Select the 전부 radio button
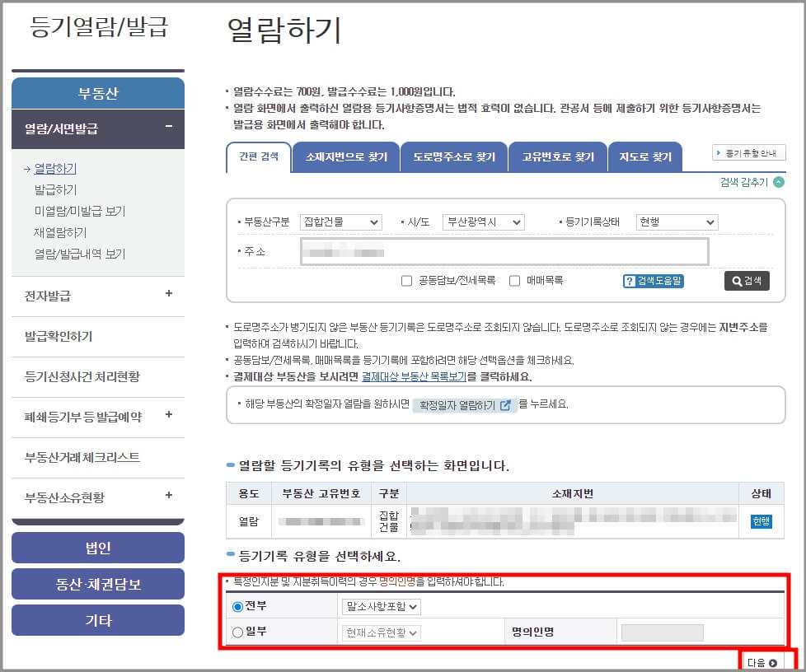Viewport: 806px width, 672px height. click(238, 606)
